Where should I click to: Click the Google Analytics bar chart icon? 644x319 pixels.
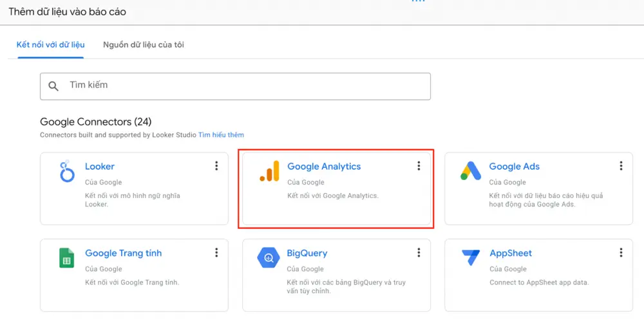(x=269, y=171)
